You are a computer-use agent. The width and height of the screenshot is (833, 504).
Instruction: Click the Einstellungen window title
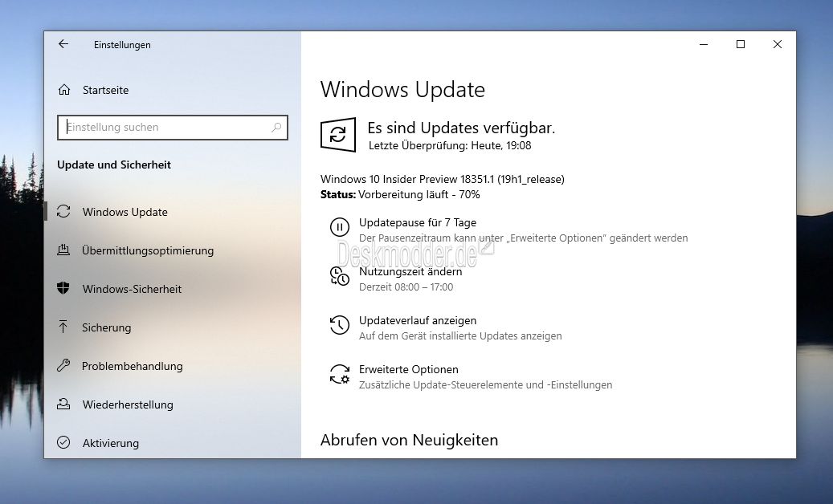122,45
